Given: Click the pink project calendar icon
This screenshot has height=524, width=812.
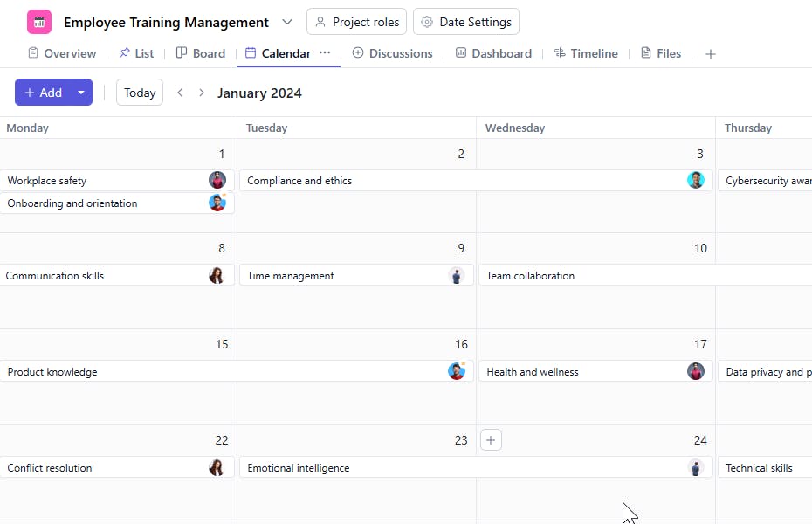Looking at the screenshot, I should click(x=39, y=22).
